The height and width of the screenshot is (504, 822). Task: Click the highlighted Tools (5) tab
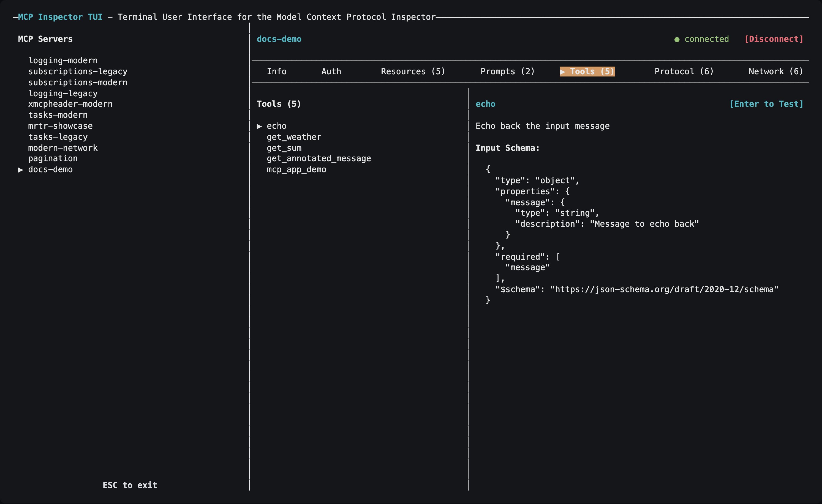pyautogui.click(x=587, y=71)
